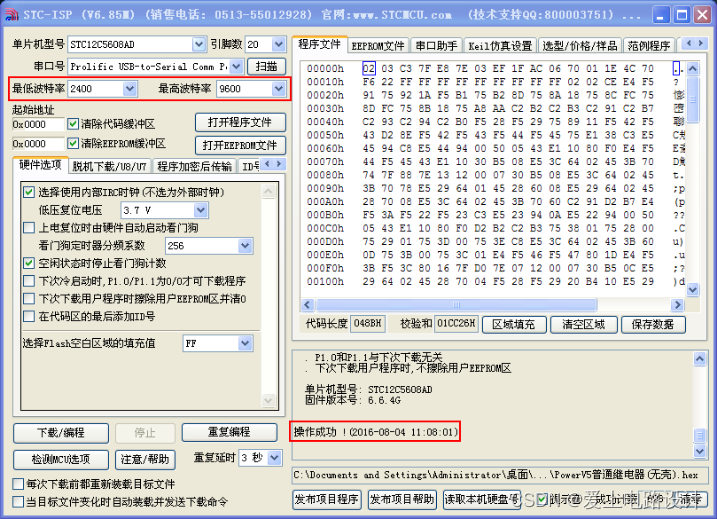This screenshot has width=718, height=519.
Task: Switch to the EEPROM文件 tab
Action: coord(378,46)
